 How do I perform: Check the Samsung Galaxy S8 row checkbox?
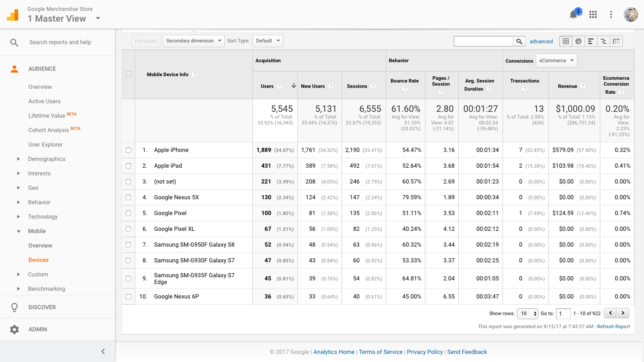click(128, 245)
